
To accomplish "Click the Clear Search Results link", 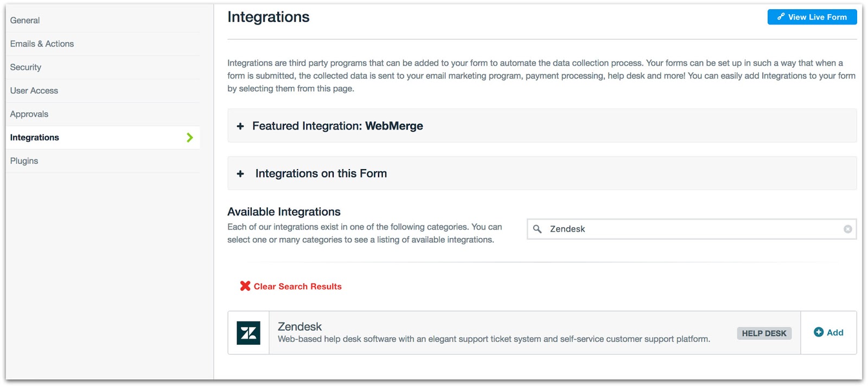I will point(297,287).
